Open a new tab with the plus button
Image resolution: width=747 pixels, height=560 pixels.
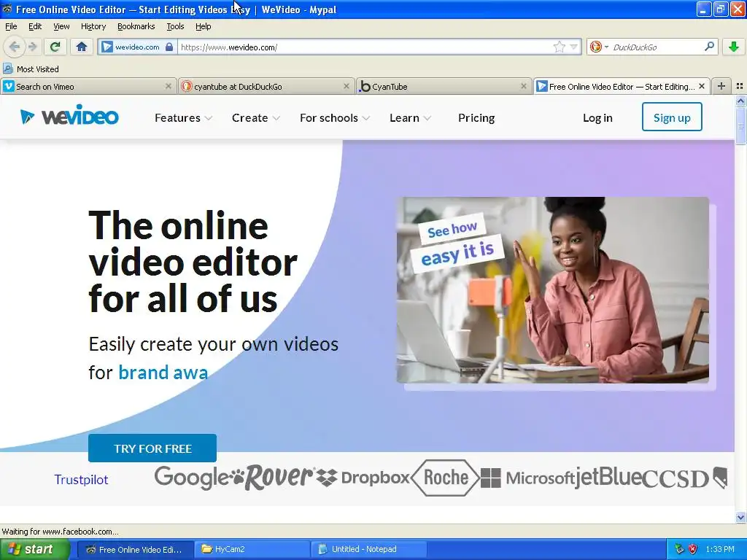pos(721,86)
